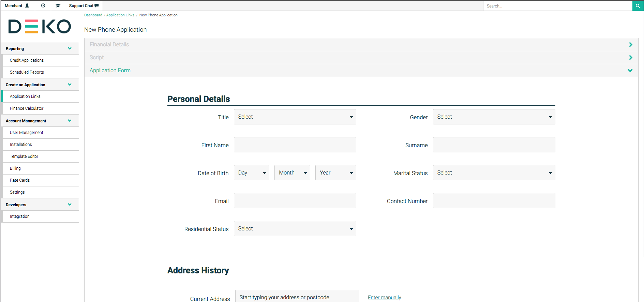Viewport: 644px width, 302px height.
Task: Click the green search magnifier button
Action: tap(638, 6)
